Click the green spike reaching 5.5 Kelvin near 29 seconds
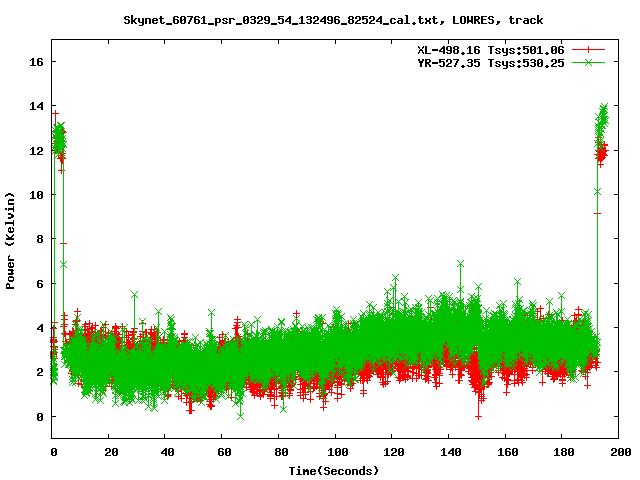This screenshot has height=480, width=640. [x=135, y=294]
